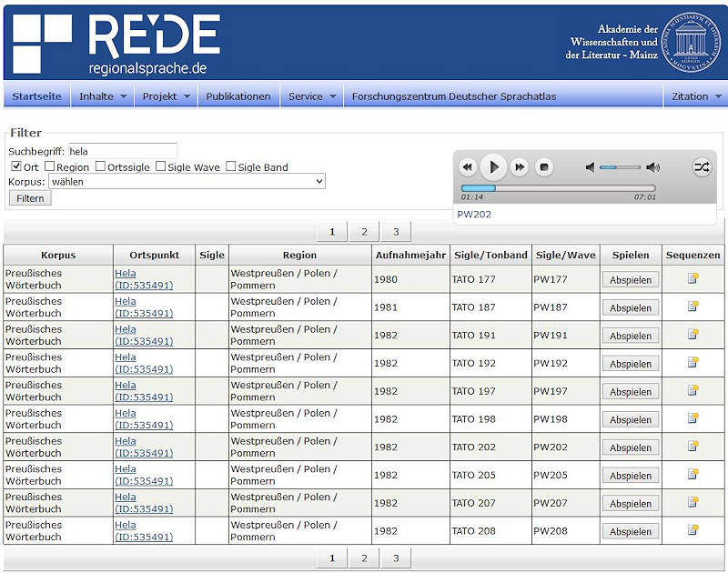Open sequences icon for PW202 row
This screenshot has width=728, height=573.
point(693,446)
